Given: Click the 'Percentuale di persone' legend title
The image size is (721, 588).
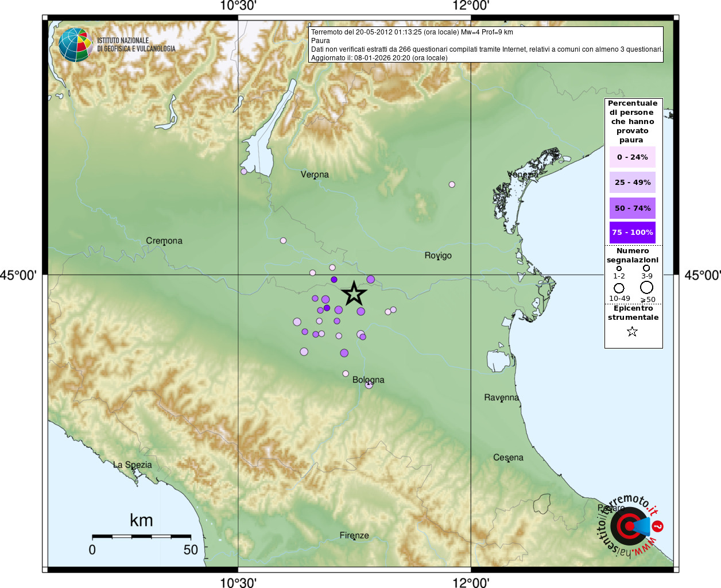Looking at the screenshot, I should tap(633, 122).
